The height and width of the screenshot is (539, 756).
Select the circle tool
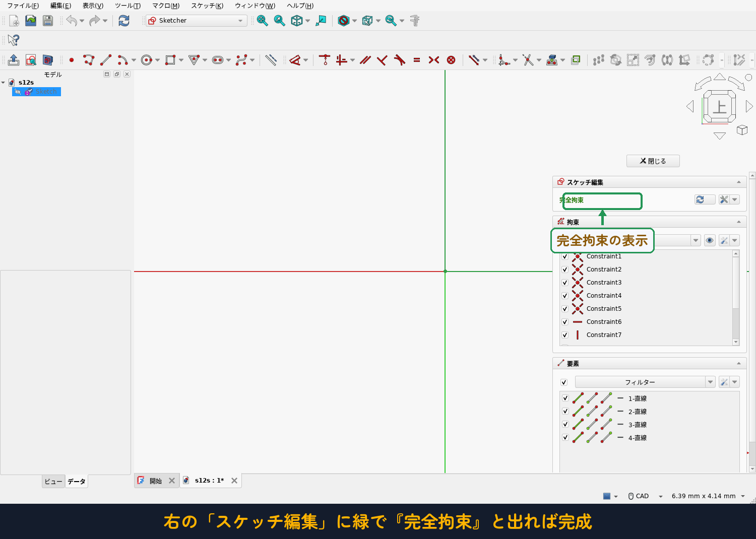146,60
